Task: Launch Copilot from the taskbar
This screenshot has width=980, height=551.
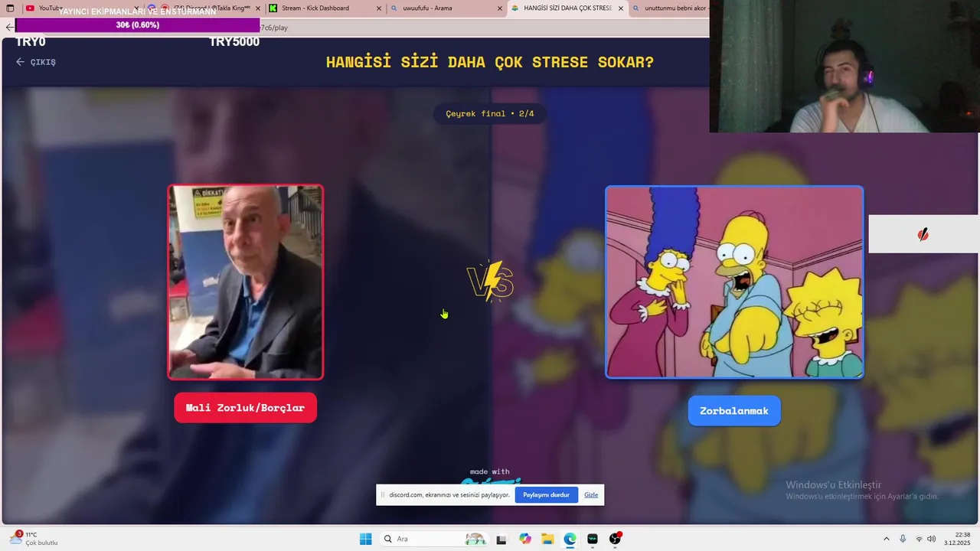Action: tap(524, 539)
